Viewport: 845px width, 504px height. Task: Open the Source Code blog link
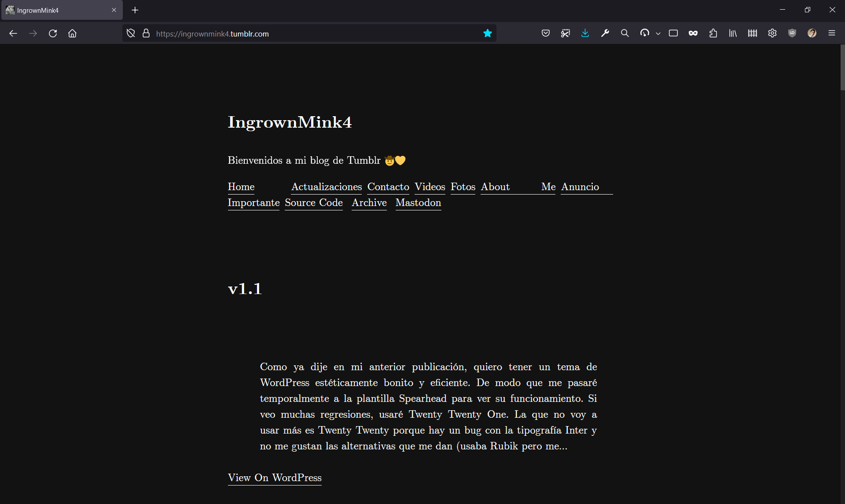coord(313,203)
